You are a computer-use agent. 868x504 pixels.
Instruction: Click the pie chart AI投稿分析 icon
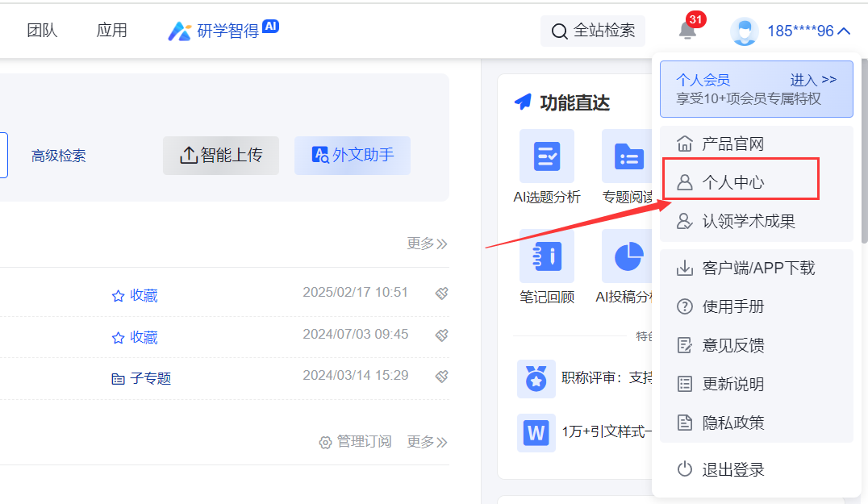[628, 256]
